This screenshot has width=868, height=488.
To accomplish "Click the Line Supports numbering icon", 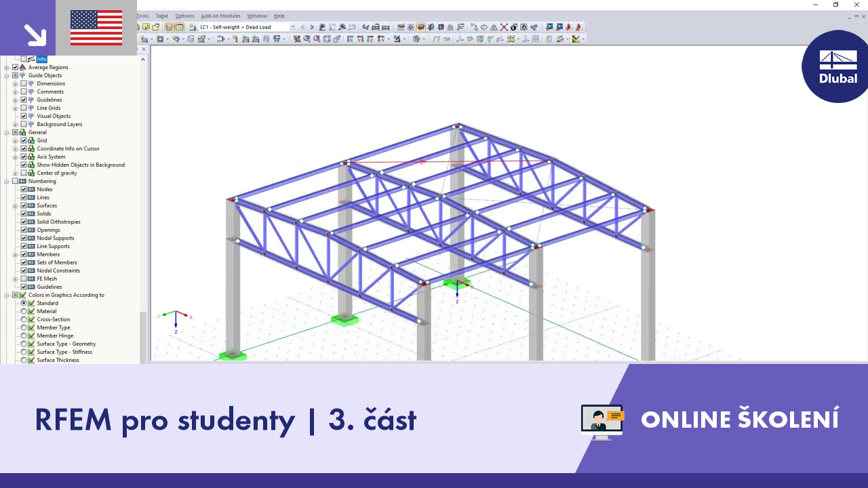I will 31,246.
